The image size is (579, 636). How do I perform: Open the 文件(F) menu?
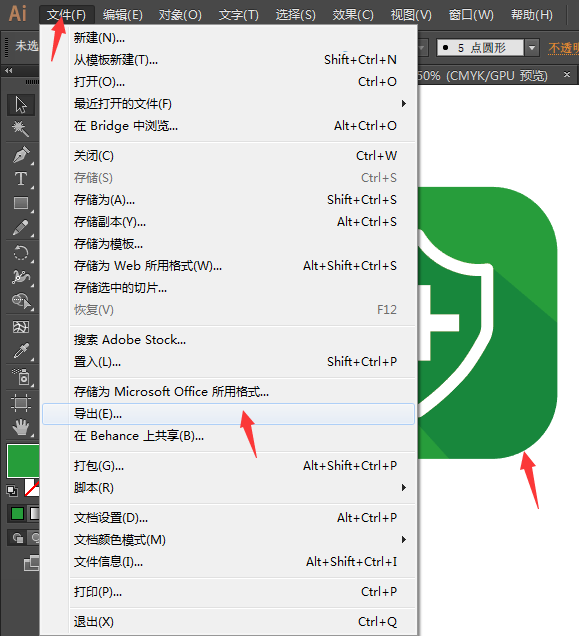point(67,15)
